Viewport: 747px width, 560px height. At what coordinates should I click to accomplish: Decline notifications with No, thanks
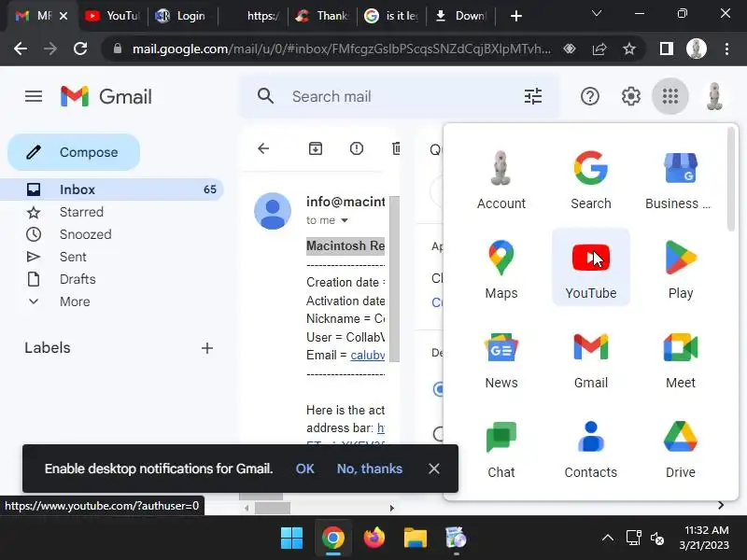click(370, 469)
